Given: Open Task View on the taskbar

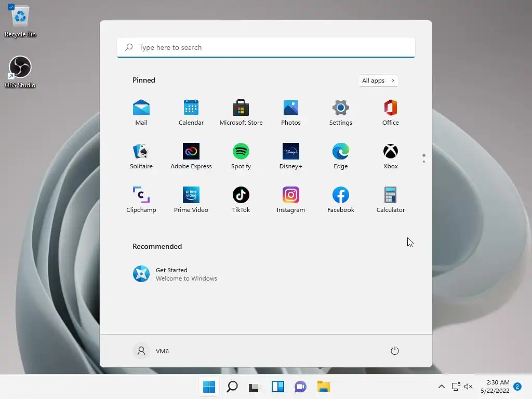Looking at the screenshot, I should tap(255, 387).
